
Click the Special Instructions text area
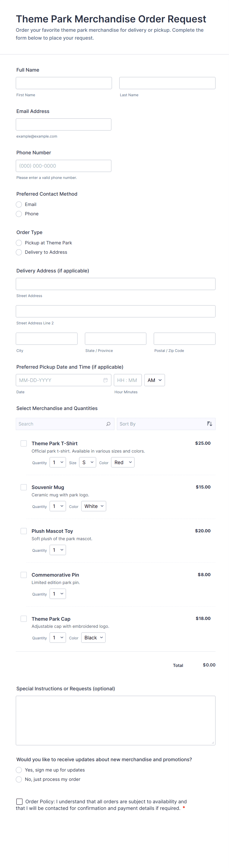pos(115,720)
